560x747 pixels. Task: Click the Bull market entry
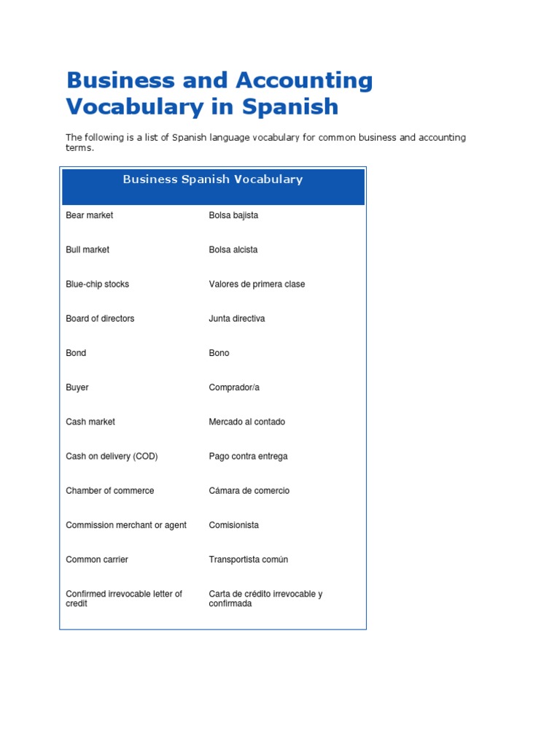pyautogui.click(x=87, y=249)
